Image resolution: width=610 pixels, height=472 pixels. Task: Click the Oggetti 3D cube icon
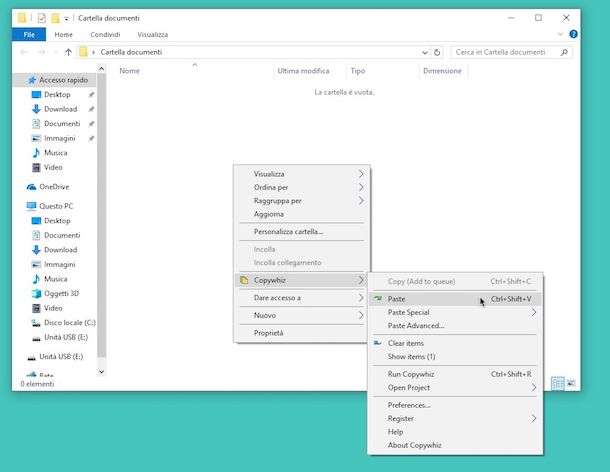(36, 293)
